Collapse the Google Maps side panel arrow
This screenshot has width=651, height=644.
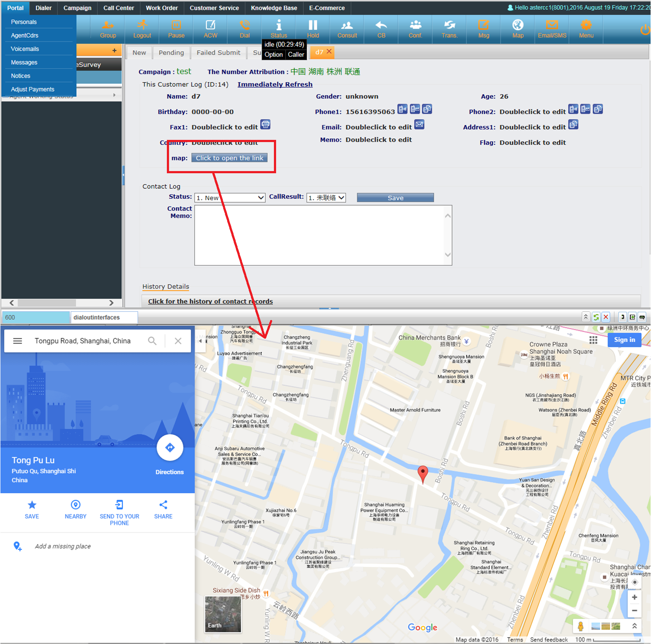coord(200,341)
